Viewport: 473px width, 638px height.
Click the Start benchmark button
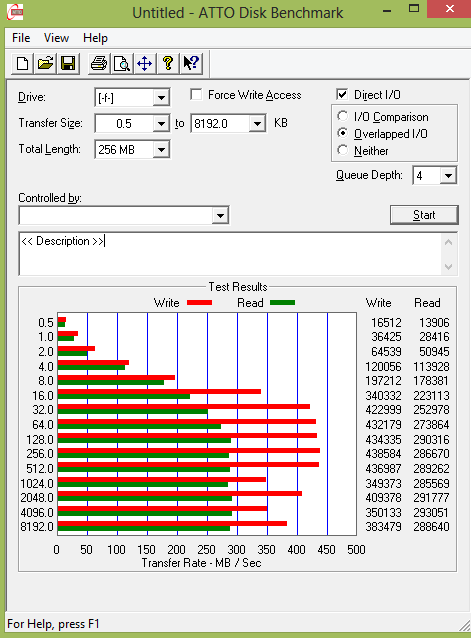(x=424, y=215)
